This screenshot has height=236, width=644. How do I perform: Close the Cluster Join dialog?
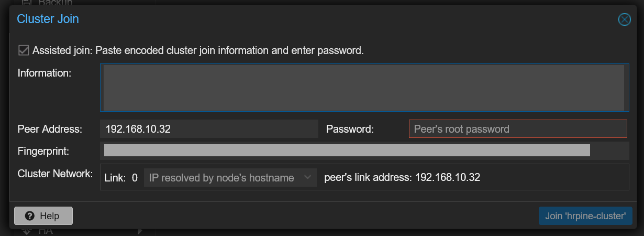(x=624, y=19)
